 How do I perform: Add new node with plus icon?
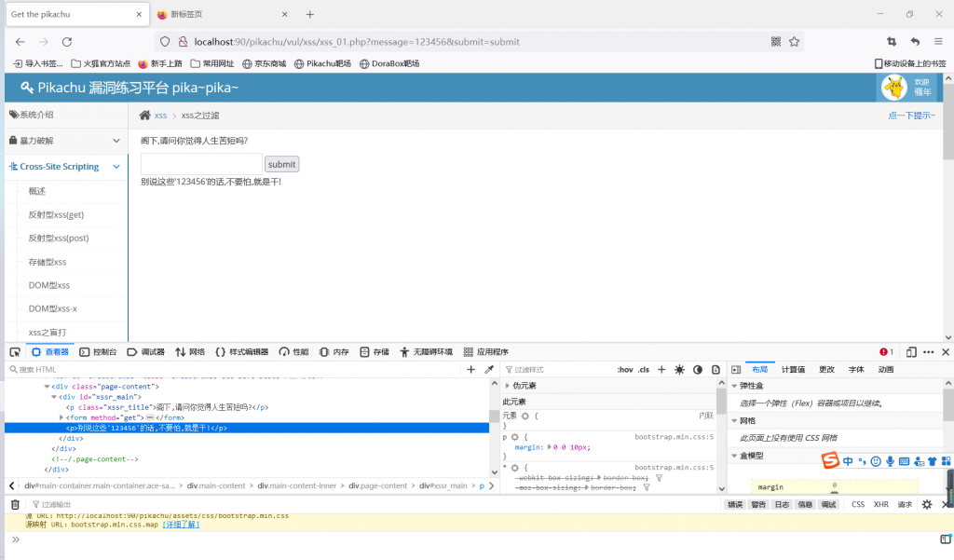click(470, 370)
